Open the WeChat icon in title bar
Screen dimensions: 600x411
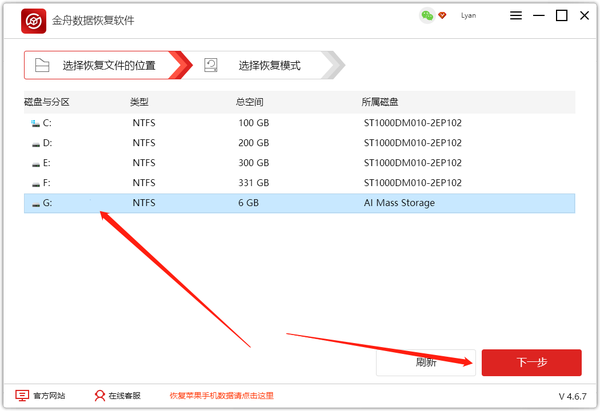[x=427, y=16]
